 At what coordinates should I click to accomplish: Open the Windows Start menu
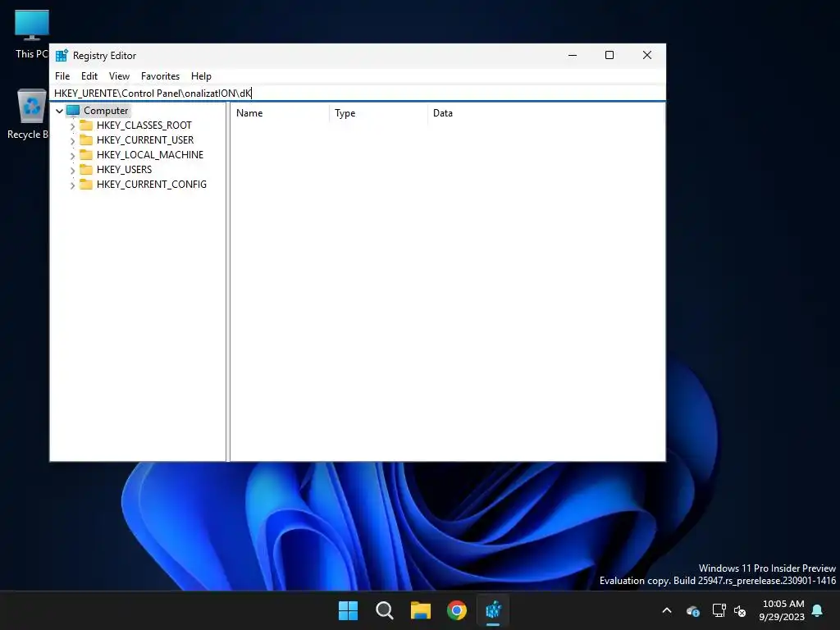click(x=348, y=610)
